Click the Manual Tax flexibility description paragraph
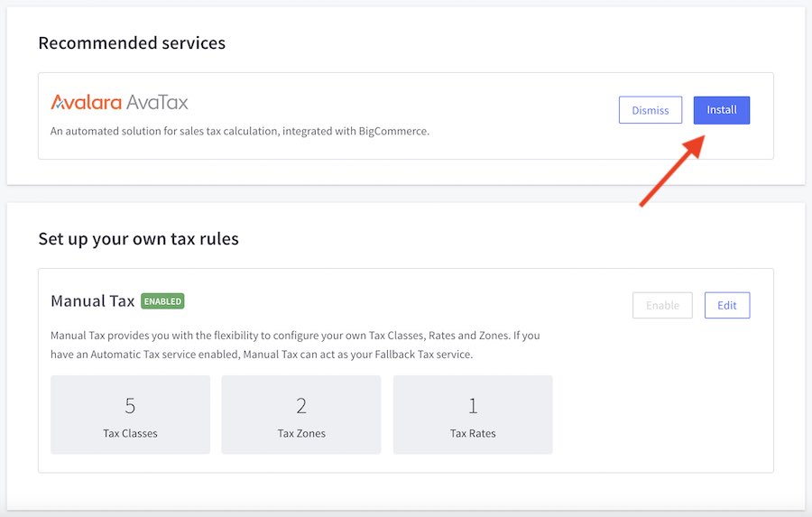 [x=295, y=345]
